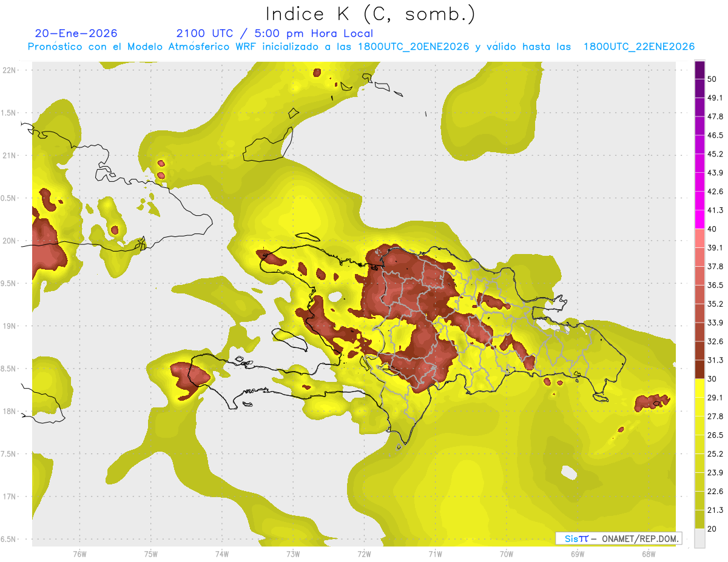Click the magenta swatch between 41.3 and 40
This screenshot has width=728, height=562.
click(x=699, y=219)
